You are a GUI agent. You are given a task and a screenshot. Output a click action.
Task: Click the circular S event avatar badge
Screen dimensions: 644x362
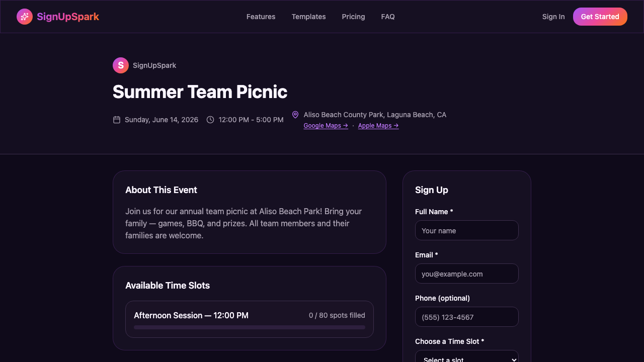[x=120, y=65]
